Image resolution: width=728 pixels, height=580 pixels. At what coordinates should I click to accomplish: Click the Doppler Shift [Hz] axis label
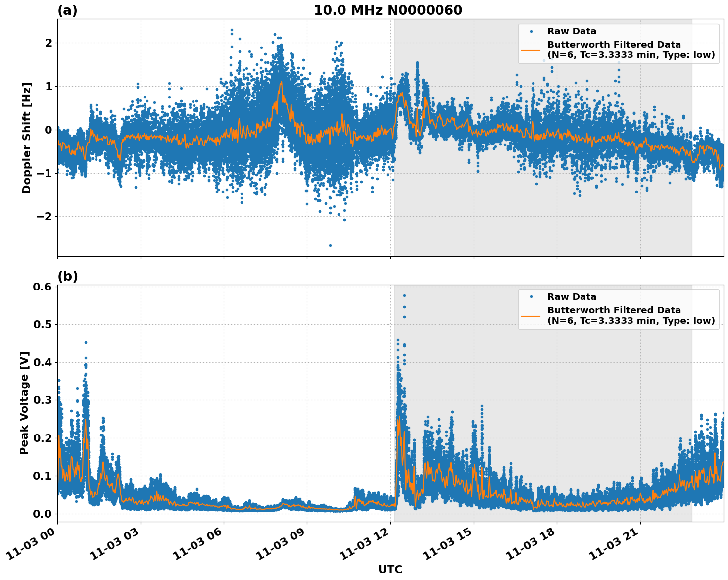click(x=28, y=131)
